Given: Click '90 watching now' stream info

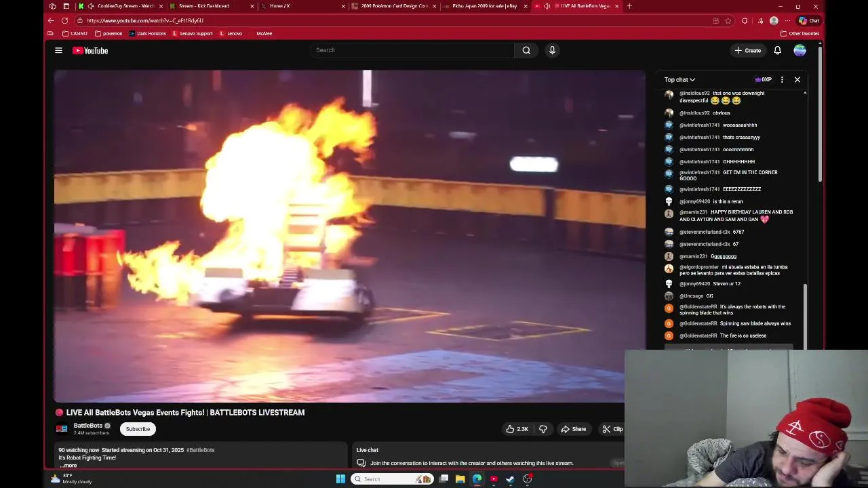Looking at the screenshot, I should click(79, 450).
